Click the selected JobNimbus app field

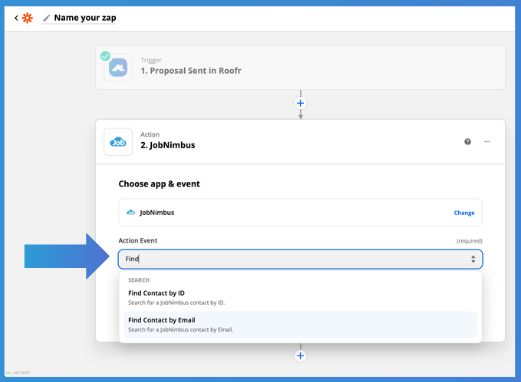click(300, 212)
